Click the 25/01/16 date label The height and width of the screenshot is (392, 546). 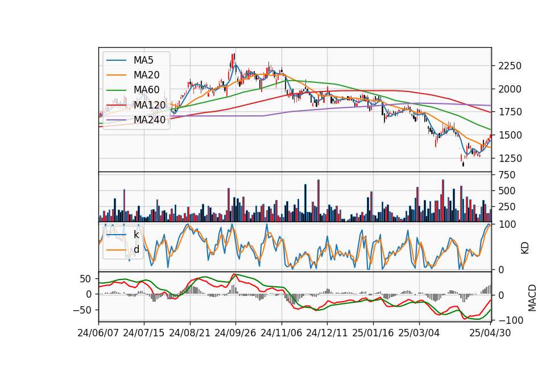pos(373,333)
